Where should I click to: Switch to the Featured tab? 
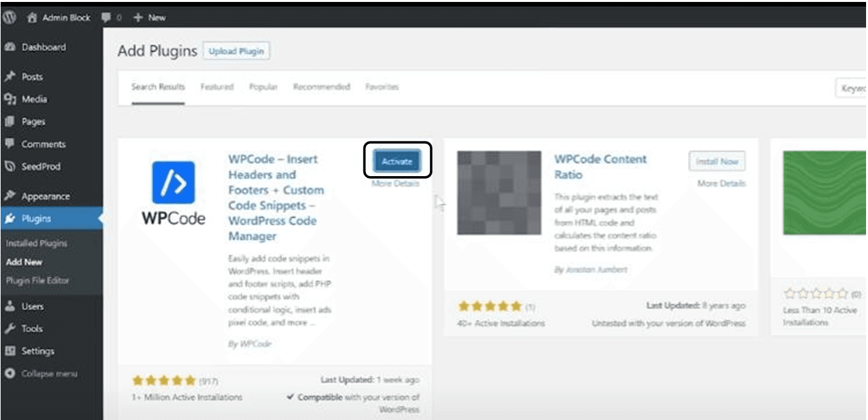click(216, 86)
